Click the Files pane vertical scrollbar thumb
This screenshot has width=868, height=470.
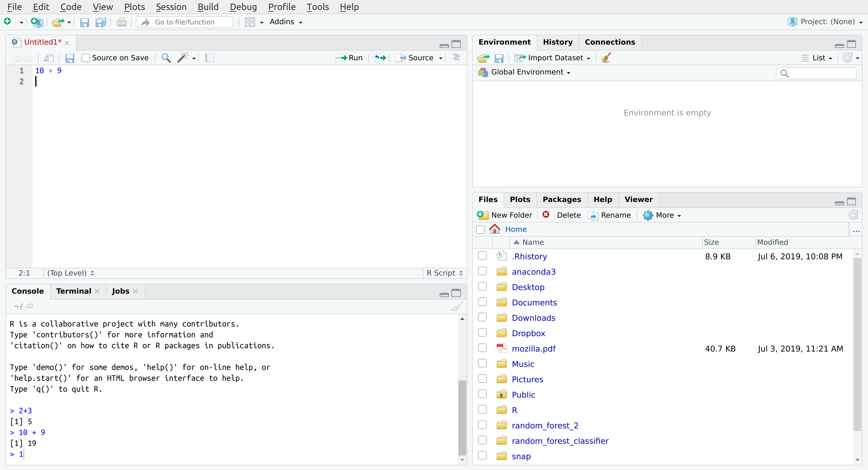(x=857, y=344)
